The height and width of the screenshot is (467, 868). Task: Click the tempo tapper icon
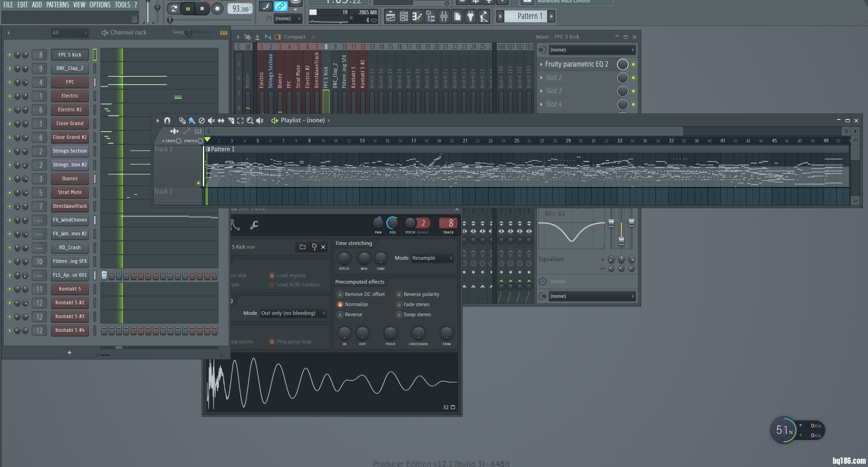coord(484,17)
